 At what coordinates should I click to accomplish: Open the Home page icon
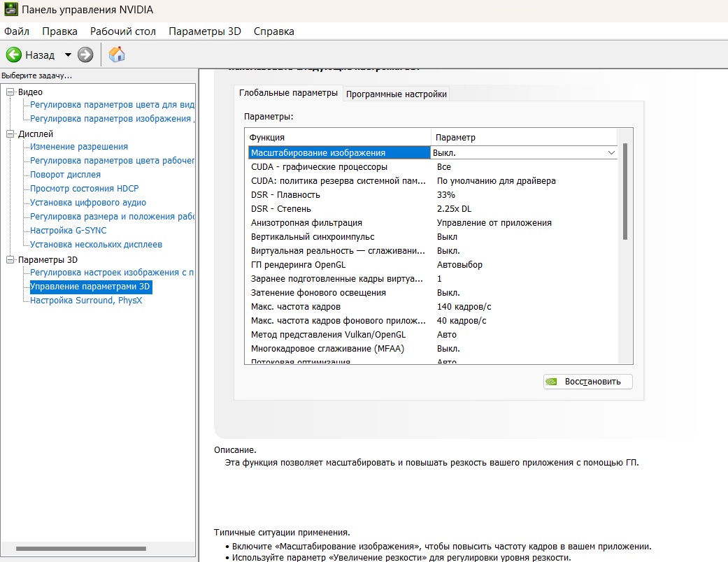coord(117,55)
